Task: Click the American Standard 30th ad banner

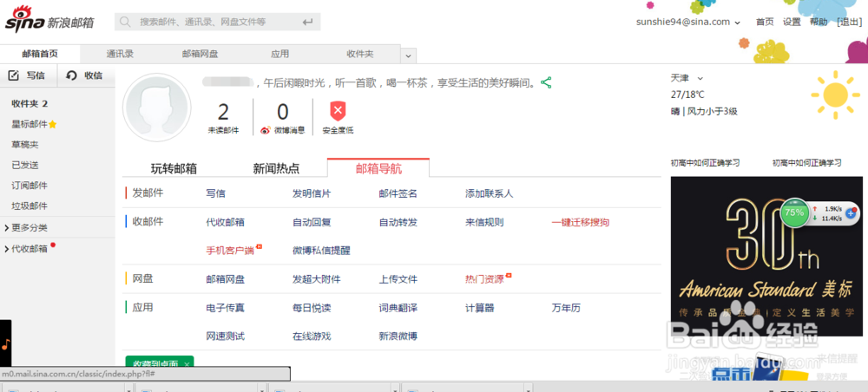Action: click(766, 256)
